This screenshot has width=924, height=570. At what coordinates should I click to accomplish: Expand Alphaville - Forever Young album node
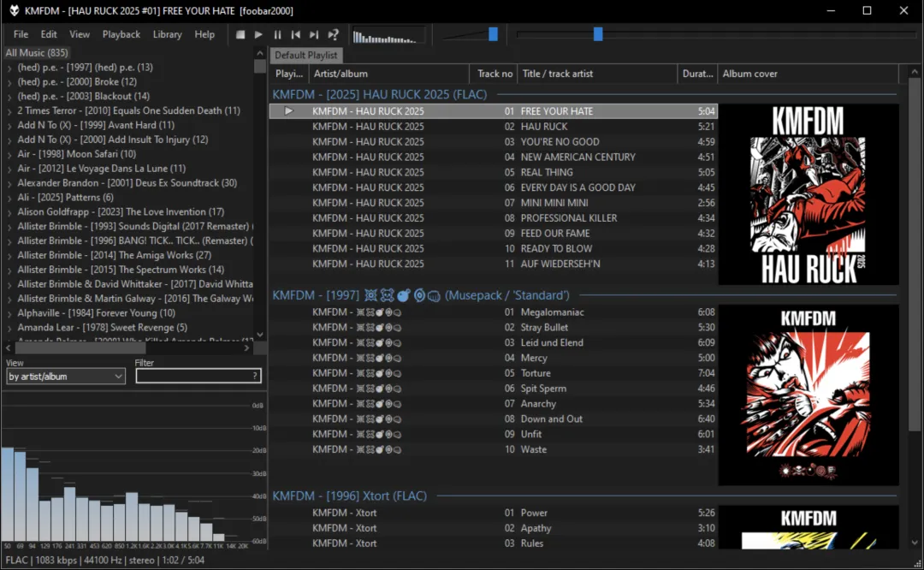[9, 314]
